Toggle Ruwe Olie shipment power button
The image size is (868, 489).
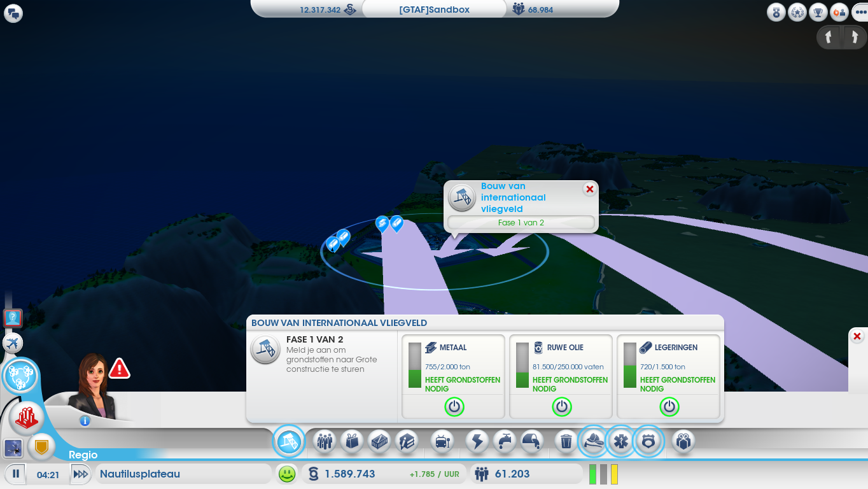pos(561,406)
